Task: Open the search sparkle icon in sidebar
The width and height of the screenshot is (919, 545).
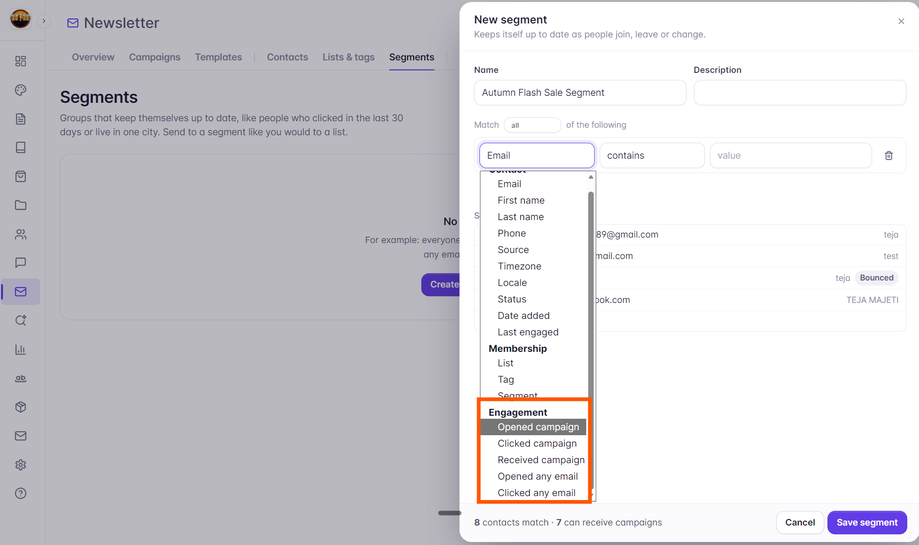Action: (21, 321)
